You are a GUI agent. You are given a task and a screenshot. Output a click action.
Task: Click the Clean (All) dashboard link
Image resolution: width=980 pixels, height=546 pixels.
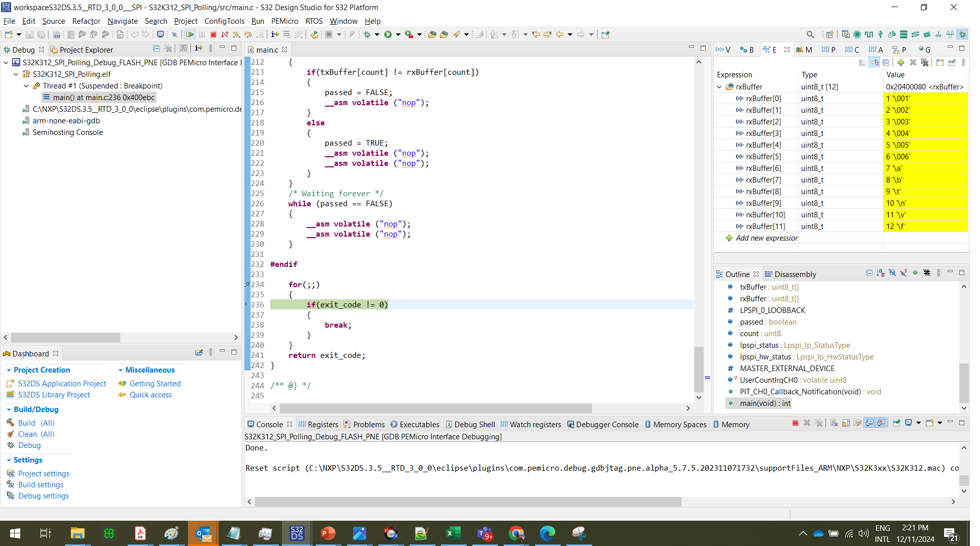point(36,434)
